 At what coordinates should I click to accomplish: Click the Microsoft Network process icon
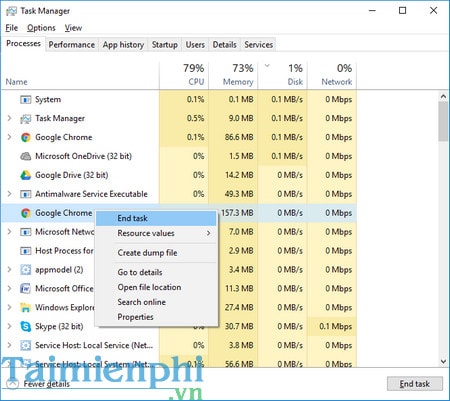26,232
